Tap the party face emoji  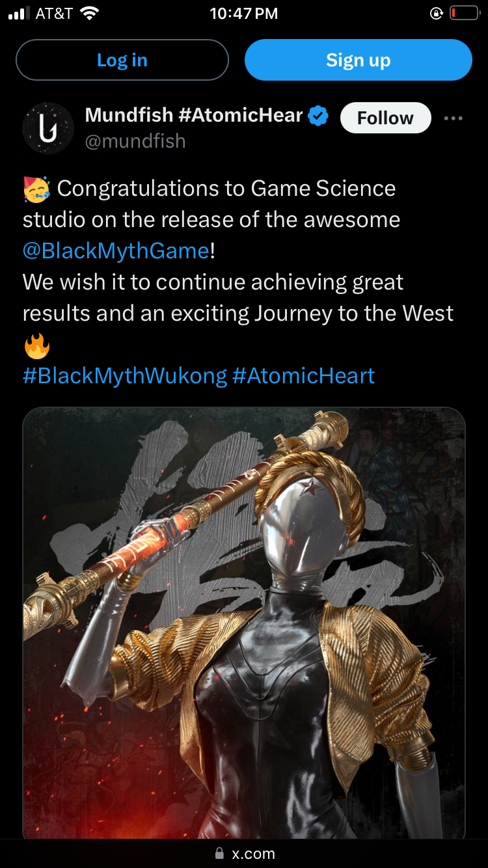coord(36,189)
